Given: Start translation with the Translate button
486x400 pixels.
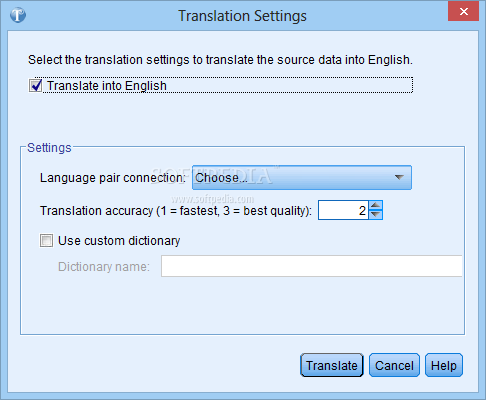Looking at the screenshot, I should point(332,365).
